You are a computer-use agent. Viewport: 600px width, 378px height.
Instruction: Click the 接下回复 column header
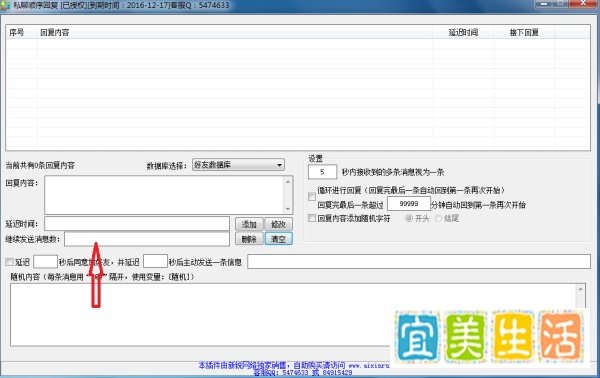[x=524, y=33]
